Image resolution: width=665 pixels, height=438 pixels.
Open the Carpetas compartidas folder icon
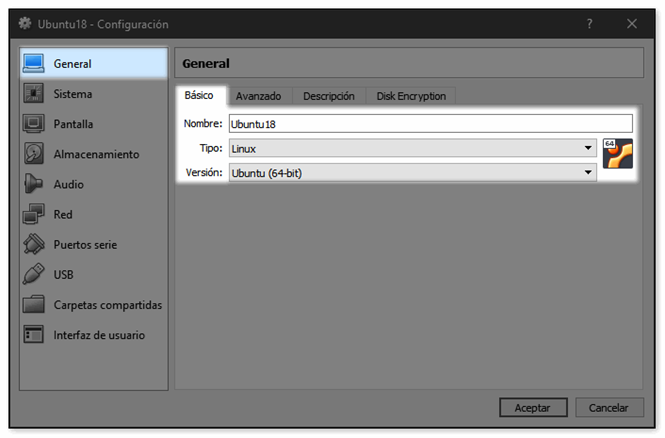[x=34, y=304]
